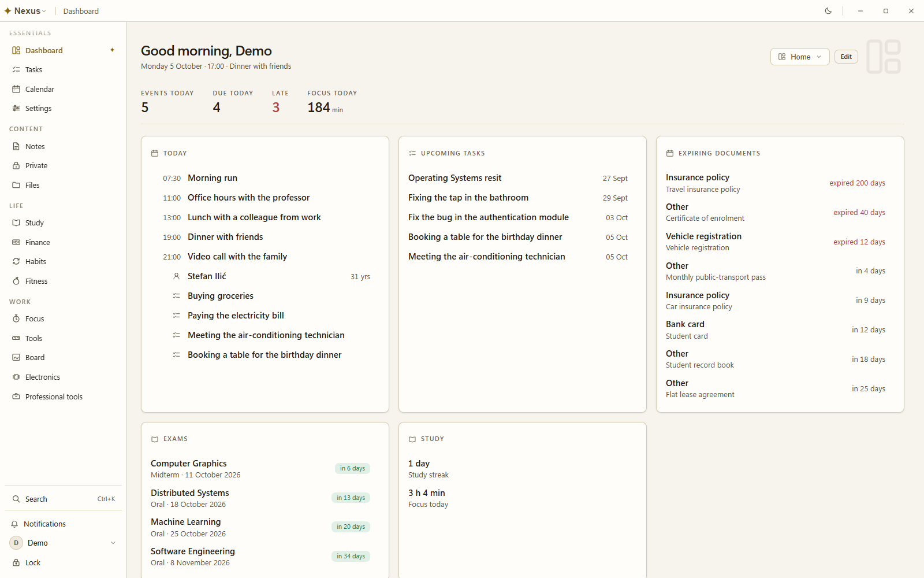The image size is (924, 578).
Task: Open Search from the sidebar
Action: [x=63, y=499]
